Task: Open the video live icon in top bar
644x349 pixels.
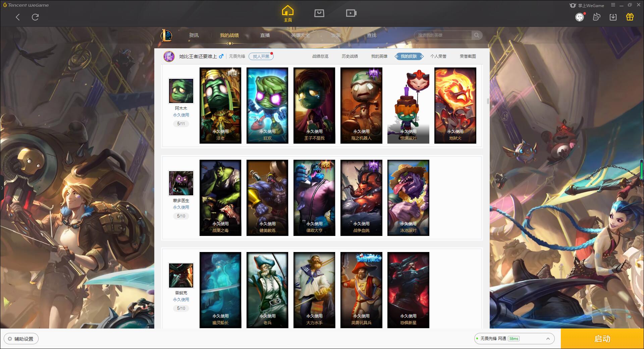Action: click(x=351, y=13)
